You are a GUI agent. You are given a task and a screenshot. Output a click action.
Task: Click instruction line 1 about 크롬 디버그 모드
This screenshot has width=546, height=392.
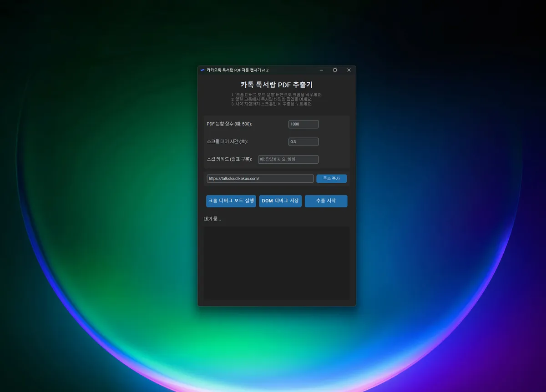(277, 95)
